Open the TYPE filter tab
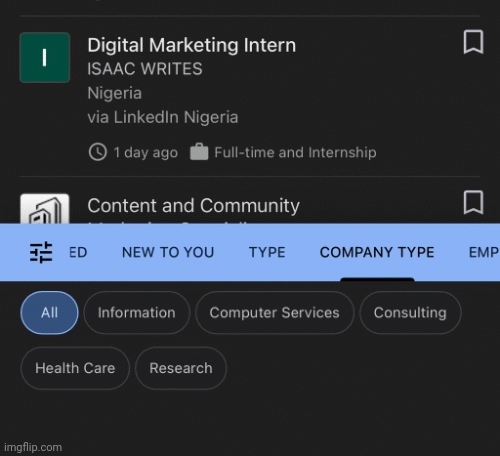 267,252
